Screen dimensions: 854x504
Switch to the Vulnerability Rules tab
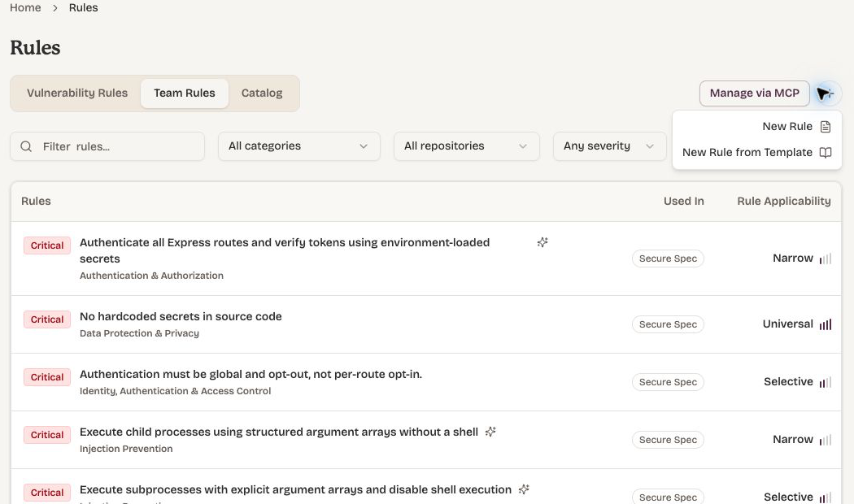(77, 93)
